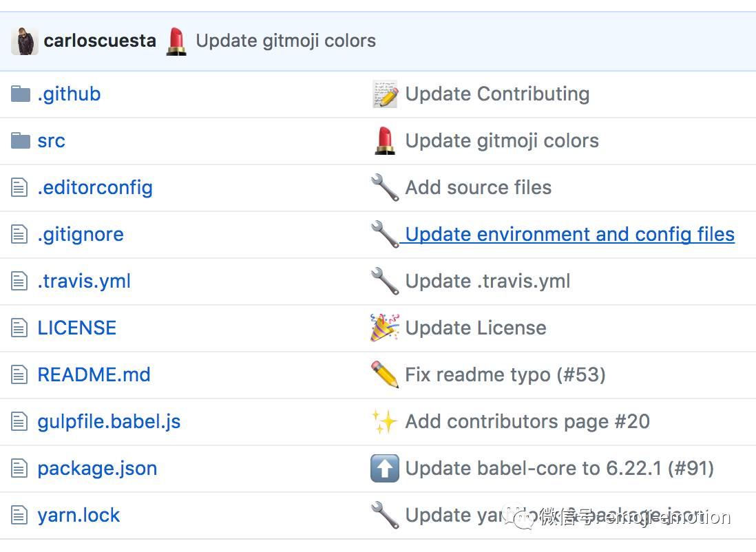Click the src folder icon
This screenshot has height=552, width=756.
click(21, 141)
